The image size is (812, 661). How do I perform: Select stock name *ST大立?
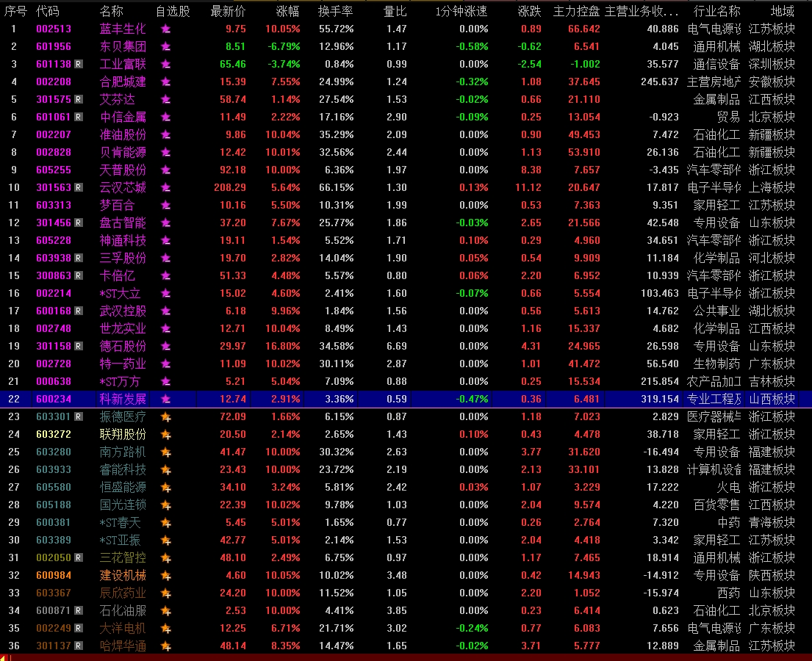120,294
